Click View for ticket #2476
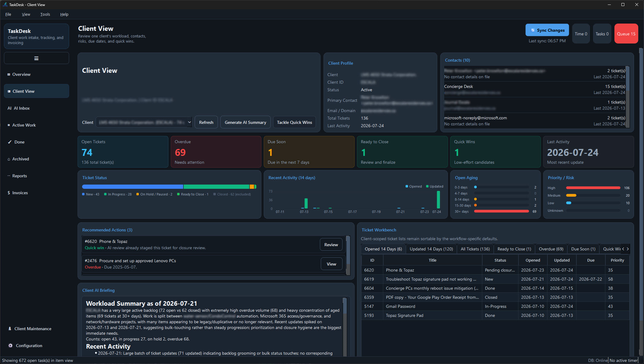Screen dimensions: 644x364 [x=331, y=264]
